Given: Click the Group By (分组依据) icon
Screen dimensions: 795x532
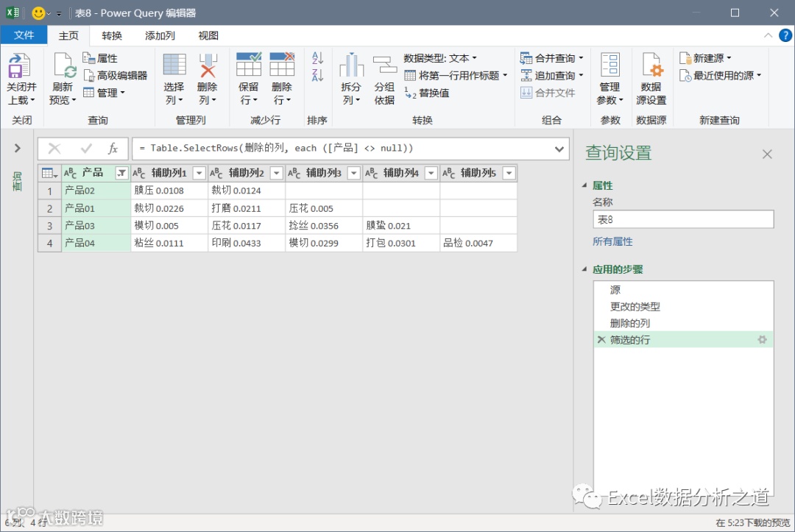Looking at the screenshot, I should (x=384, y=65).
